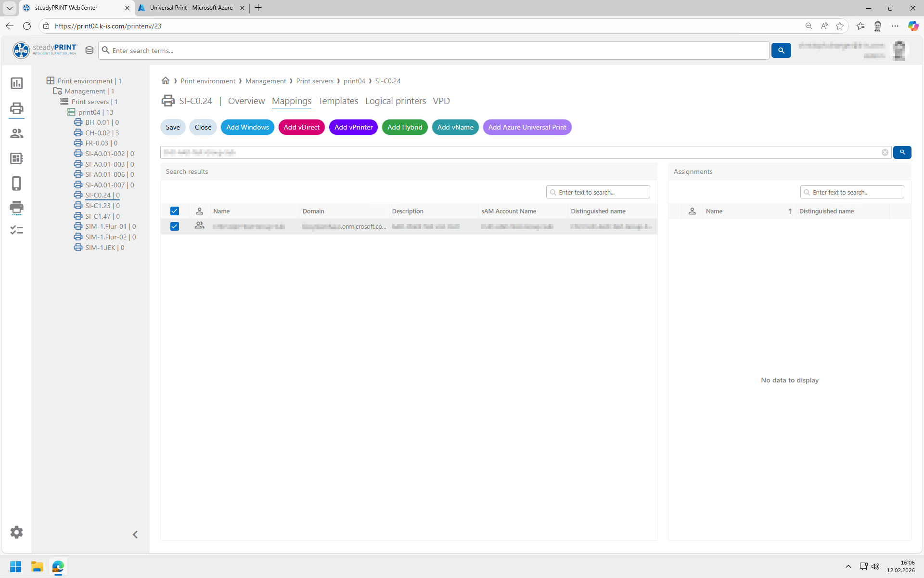924x578 pixels.
Task: Click the vName printer sidebar icon
Action: click(x=16, y=208)
